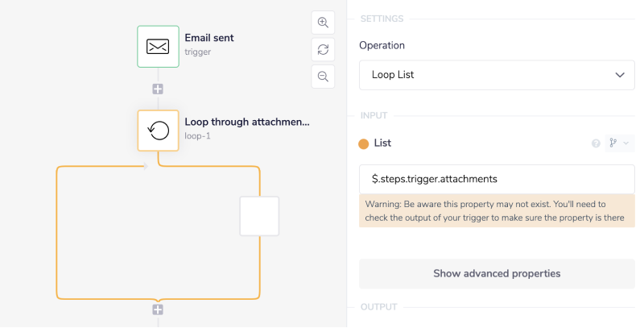Click the orange dot next to List
644x328 pixels.
click(363, 143)
